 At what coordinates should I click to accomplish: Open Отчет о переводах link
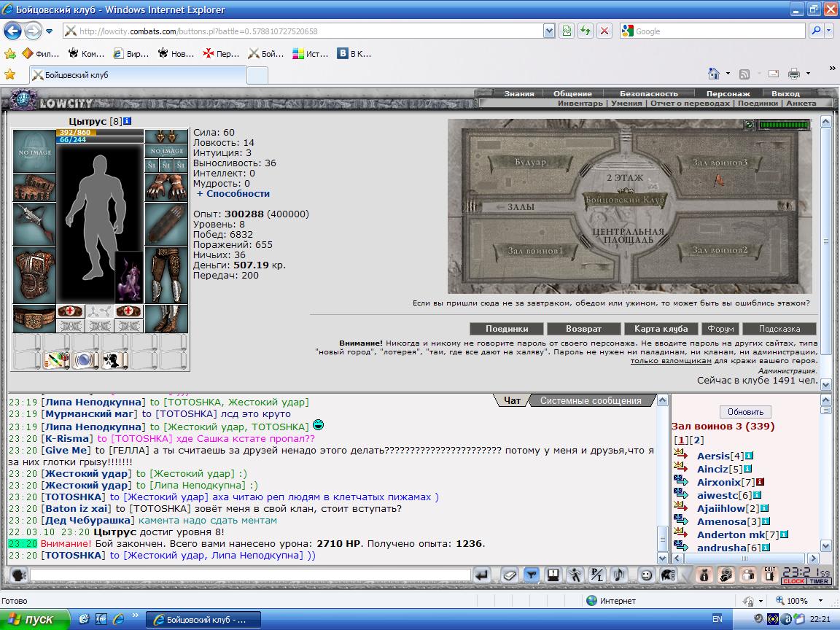[690, 103]
